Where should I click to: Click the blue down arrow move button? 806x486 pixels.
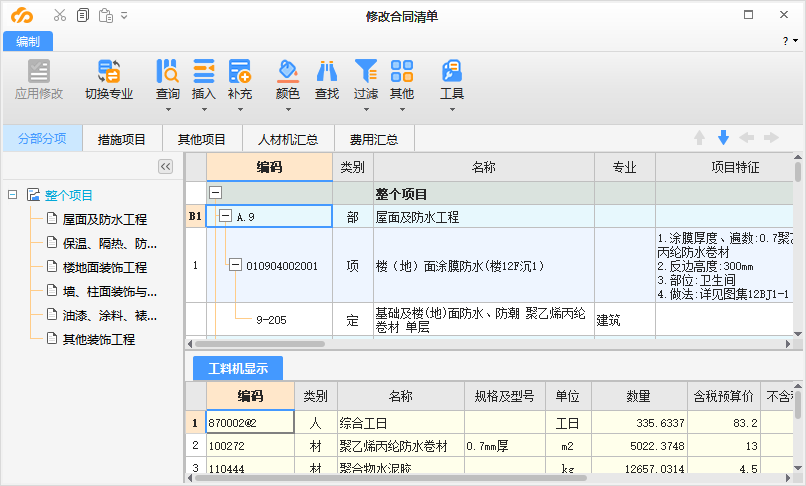tap(723, 138)
